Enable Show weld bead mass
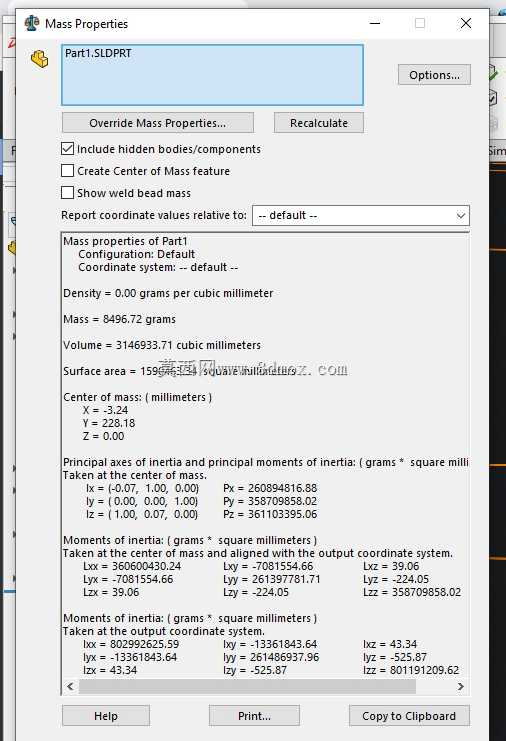Viewport: 506px width, 741px height. [68, 193]
